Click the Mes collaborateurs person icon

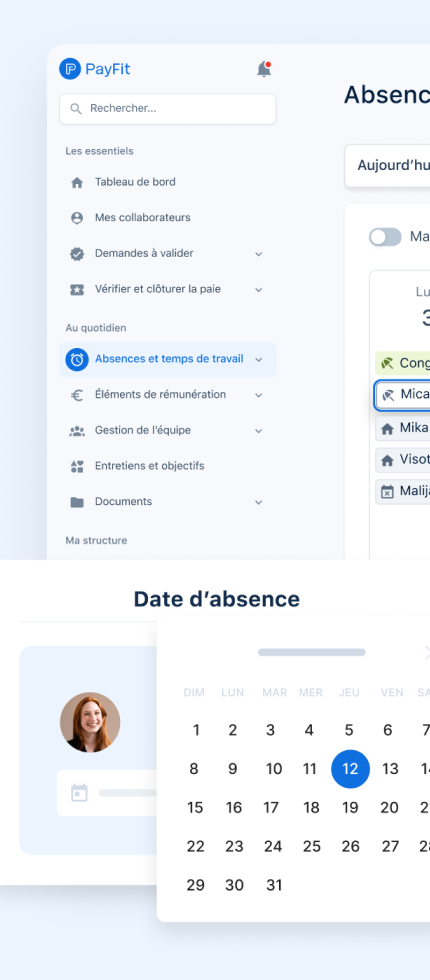coord(77,218)
